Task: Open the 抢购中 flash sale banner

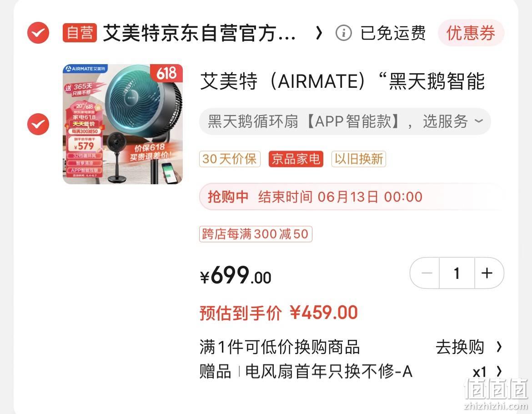Action: click(x=351, y=197)
